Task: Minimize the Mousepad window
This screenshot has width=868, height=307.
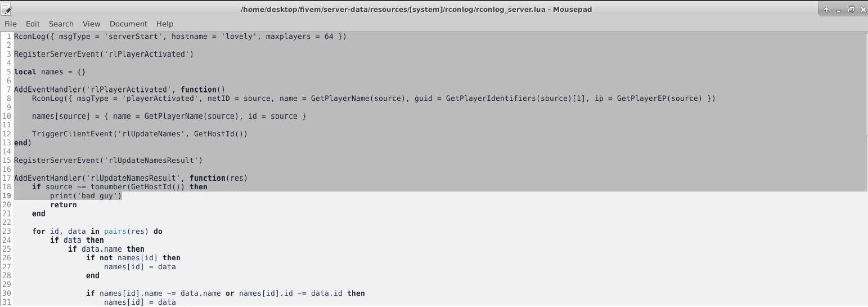Action: pos(838,9)
